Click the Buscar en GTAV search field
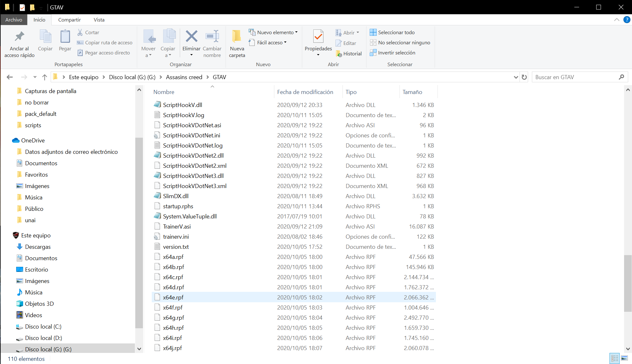 (x=575, y=77)
